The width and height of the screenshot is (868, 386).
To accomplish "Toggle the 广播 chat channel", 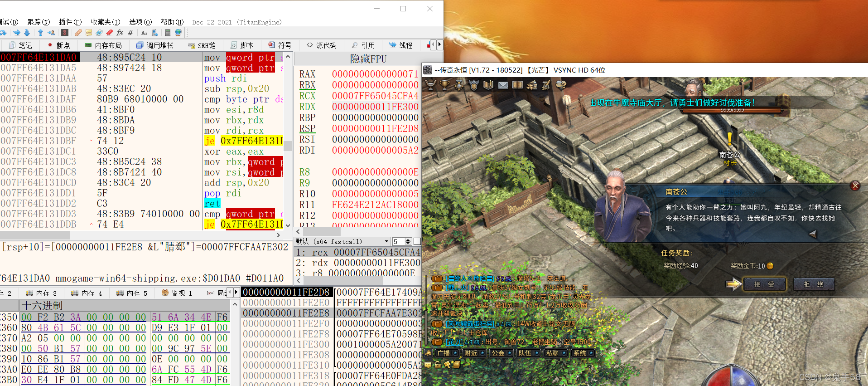I will (447, 353).
